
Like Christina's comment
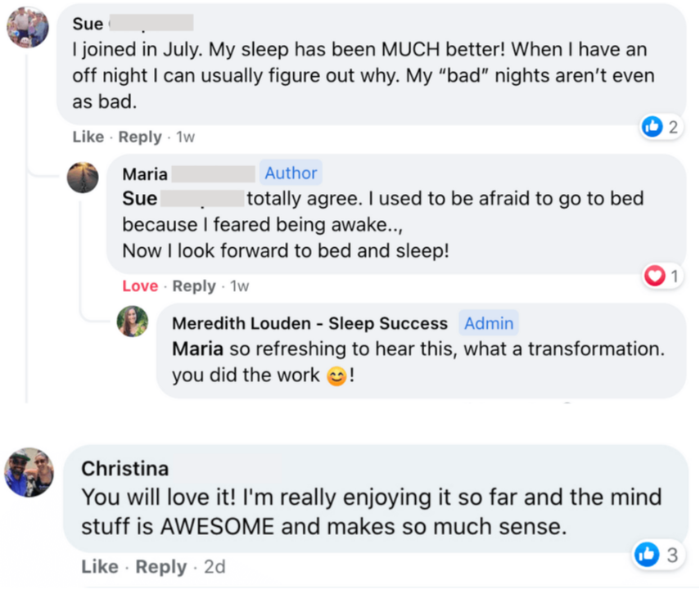point(99,566)
